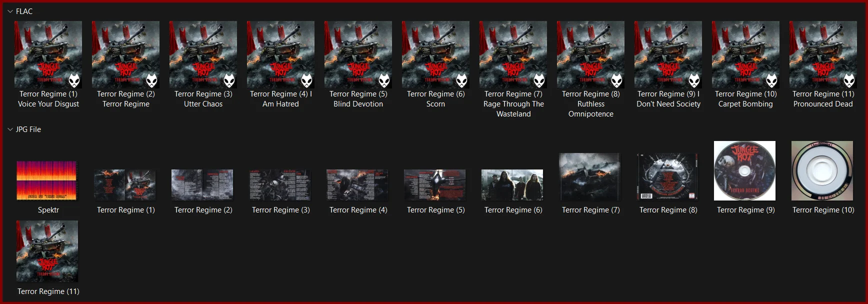Select the Spektr spectrogram image
This screenshot has height=304, width=868.
(x=46, y=180)
